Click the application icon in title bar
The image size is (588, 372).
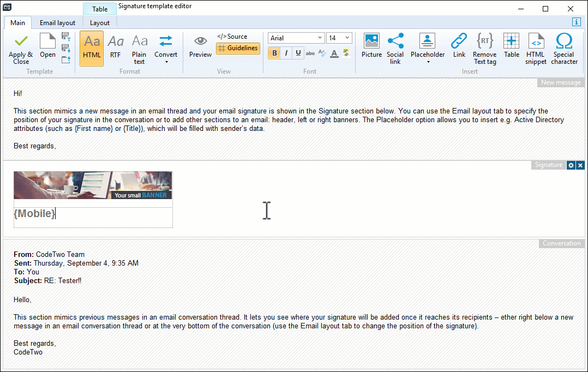point(7,7)
